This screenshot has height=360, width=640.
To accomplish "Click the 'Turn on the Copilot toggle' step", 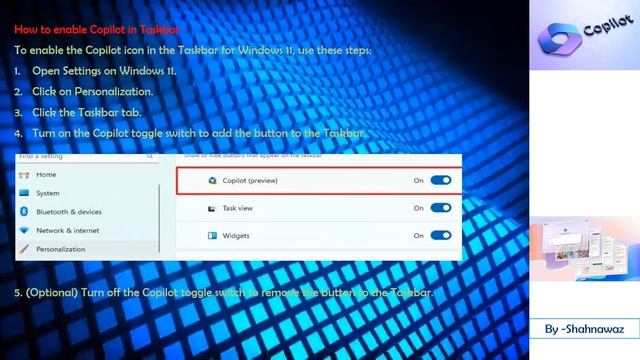I will click(198, 133).
